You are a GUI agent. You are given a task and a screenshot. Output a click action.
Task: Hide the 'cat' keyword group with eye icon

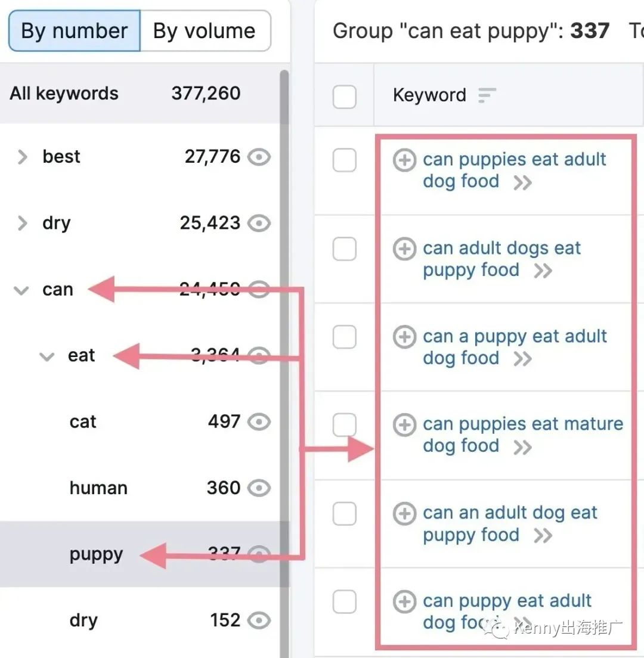259,422
